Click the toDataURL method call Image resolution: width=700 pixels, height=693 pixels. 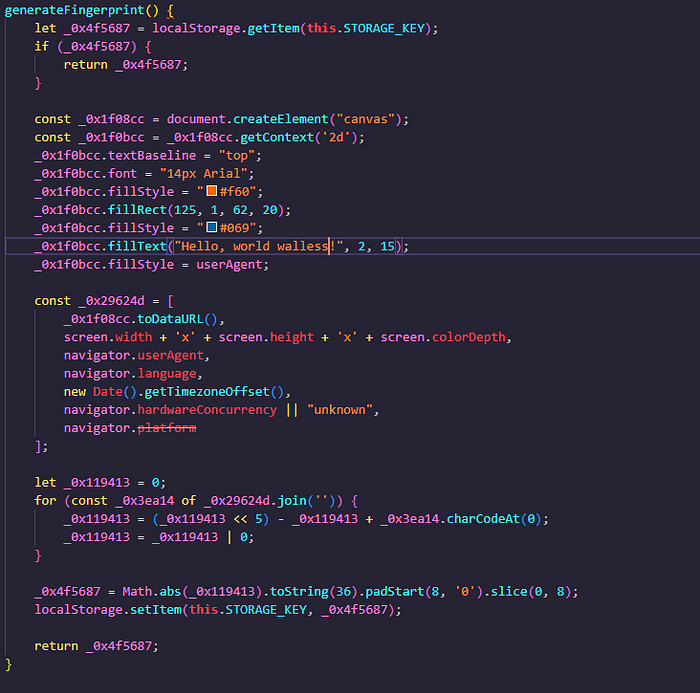coord(170,319)
